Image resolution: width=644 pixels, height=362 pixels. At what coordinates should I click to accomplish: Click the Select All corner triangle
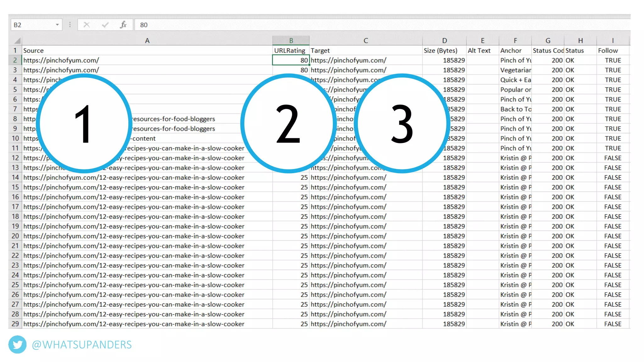tap(17, 41)
